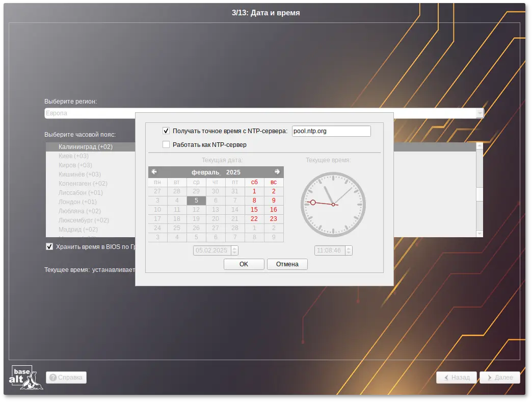Viewport: 532px width, 402px height.
Task: Click the analog clock face
Action: pos(333,204)
